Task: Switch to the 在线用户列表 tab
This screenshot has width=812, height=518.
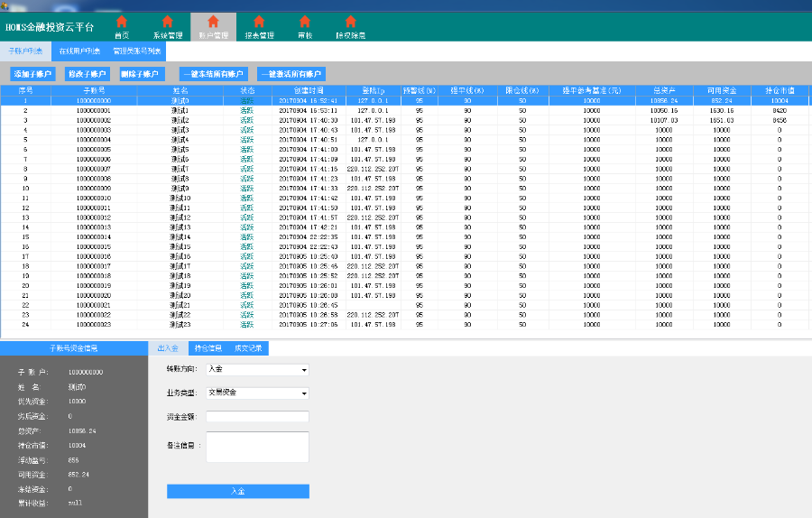Action: point(79,51)
